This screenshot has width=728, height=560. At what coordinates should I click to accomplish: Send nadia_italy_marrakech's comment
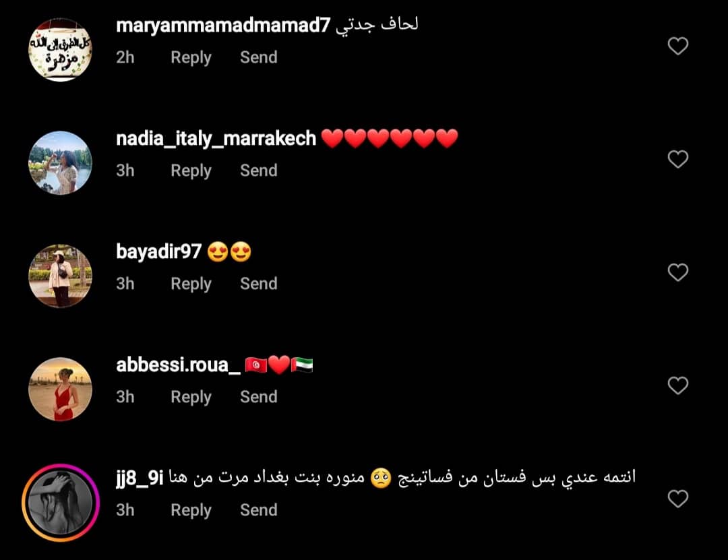tap(259, 170)
